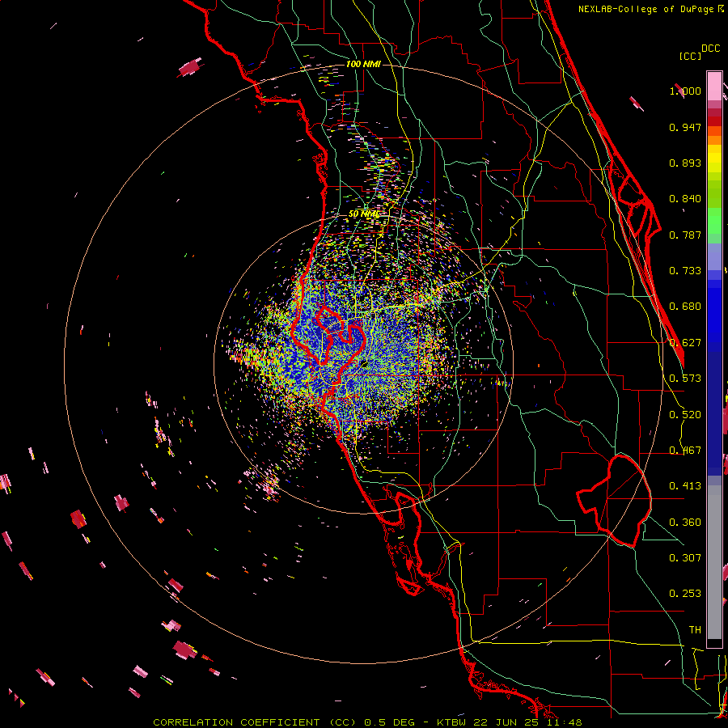
Task: Click the bottom CORRELATION COEFFICIENT caption
Action: (367, 722)
